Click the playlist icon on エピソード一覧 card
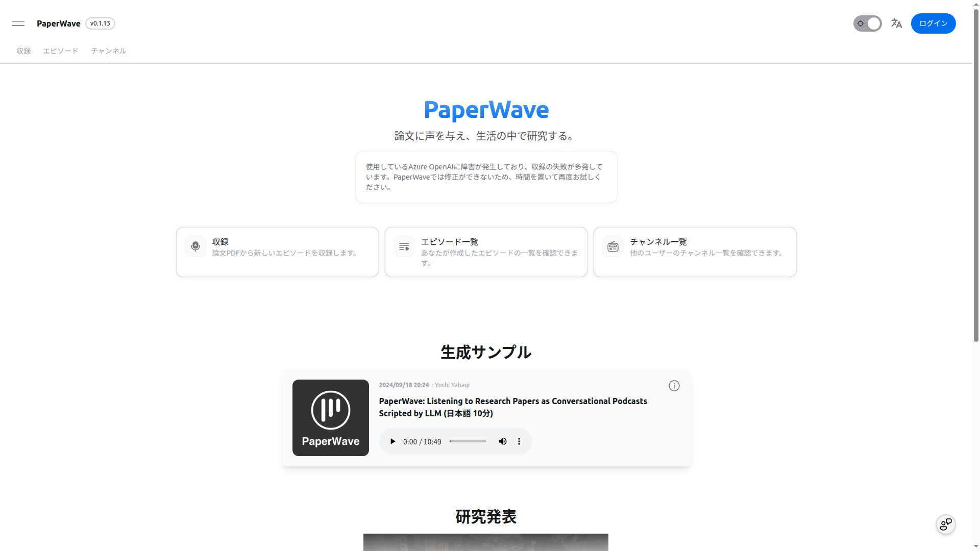 [404, 247]
